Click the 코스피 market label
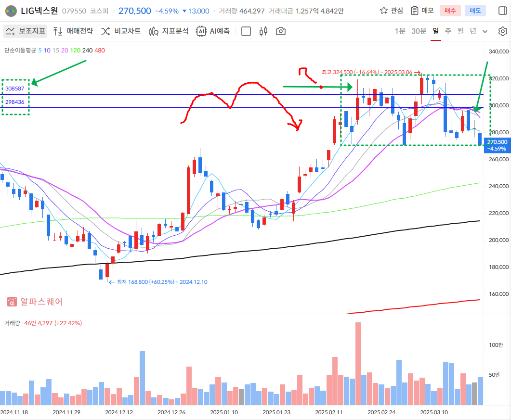Image resolution: width=511 pixels, height=420 pixels. tap(99, 11)
